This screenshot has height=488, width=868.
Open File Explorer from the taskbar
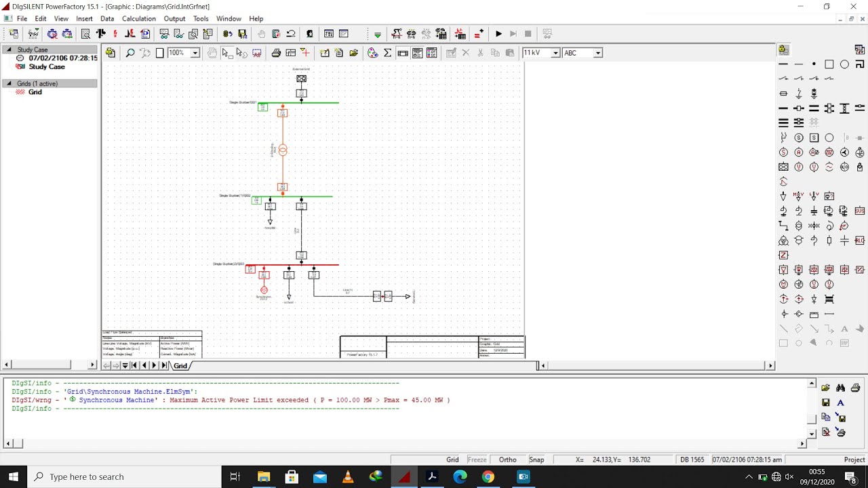[263, 476]
